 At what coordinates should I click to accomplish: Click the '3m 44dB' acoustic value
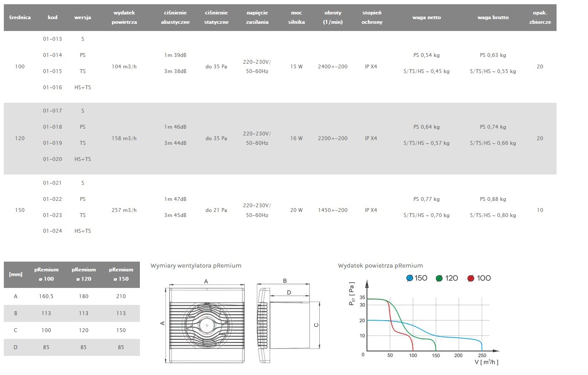coord(175,143)
